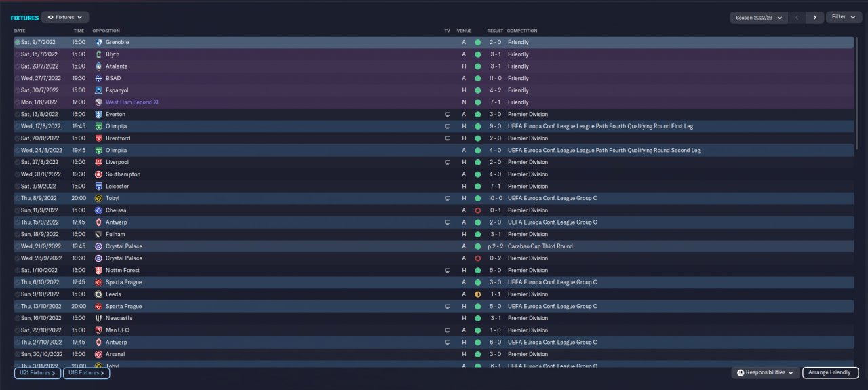Switch to U18 Fixtures
868x390 pixels.
[87, 372]
